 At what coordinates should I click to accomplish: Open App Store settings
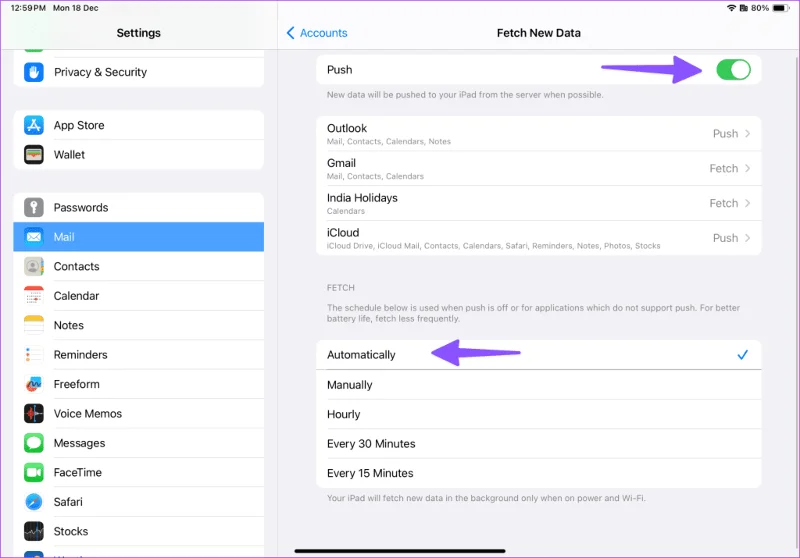(138, 125)
